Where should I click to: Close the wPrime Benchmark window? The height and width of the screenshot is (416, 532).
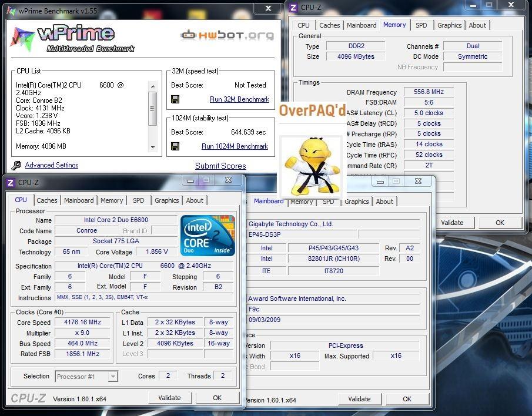point(268,8)
